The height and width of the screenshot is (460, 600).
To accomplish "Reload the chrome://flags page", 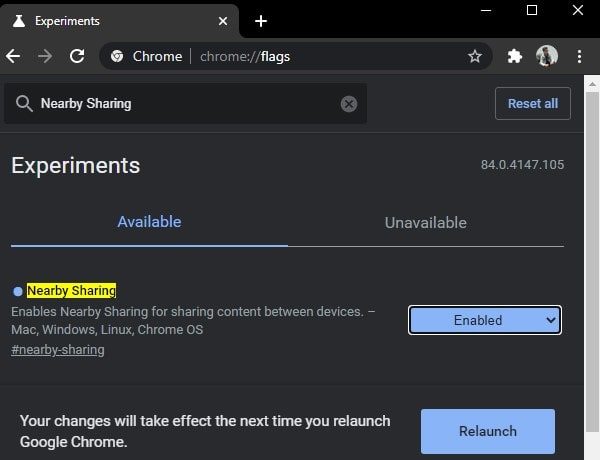I will coord(77,56).
